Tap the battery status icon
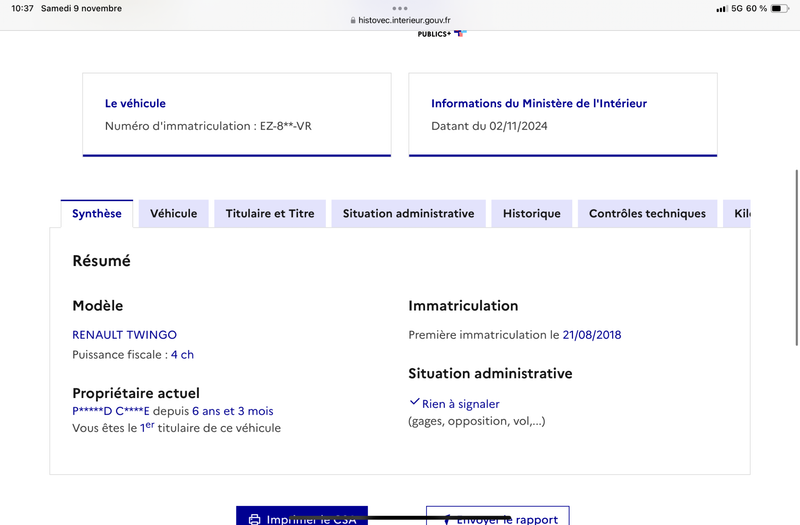This screenshot has width=800, height=525. (x=779, y=8)
